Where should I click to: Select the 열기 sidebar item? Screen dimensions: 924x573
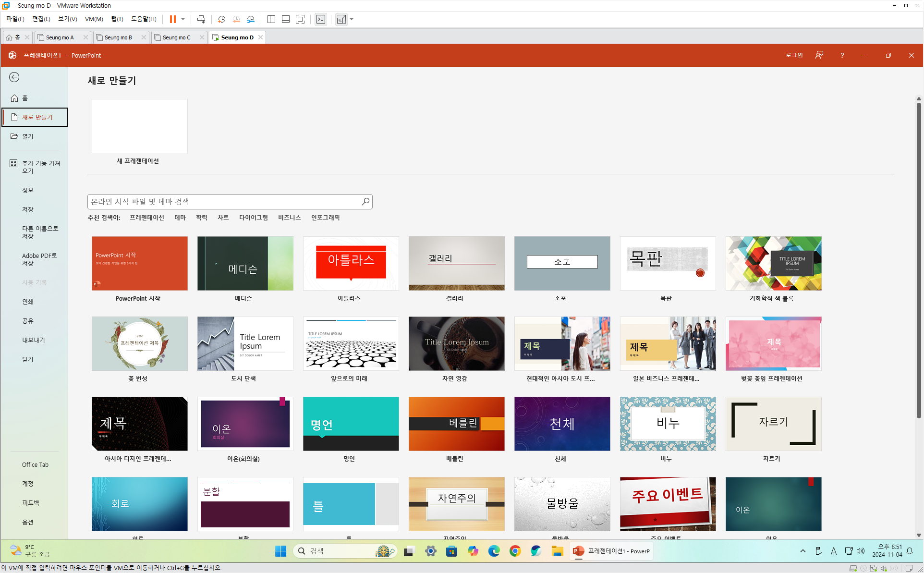coord(28,136)
